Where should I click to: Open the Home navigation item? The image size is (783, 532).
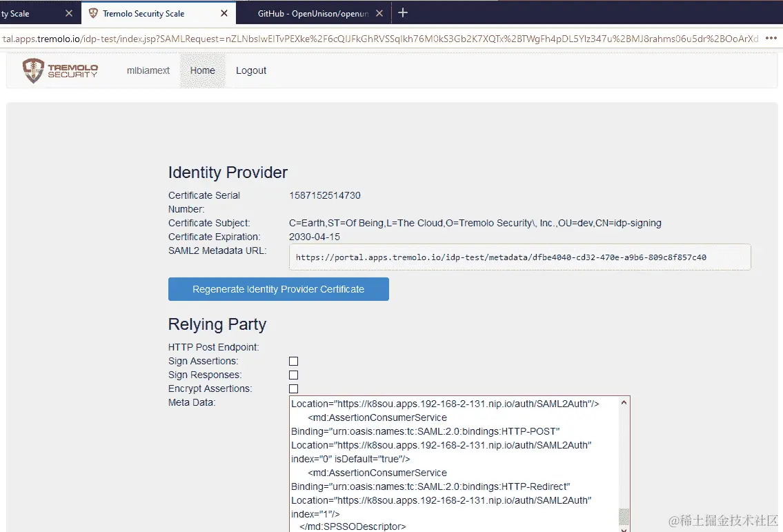pyautogui.click(x=202, y=70)
